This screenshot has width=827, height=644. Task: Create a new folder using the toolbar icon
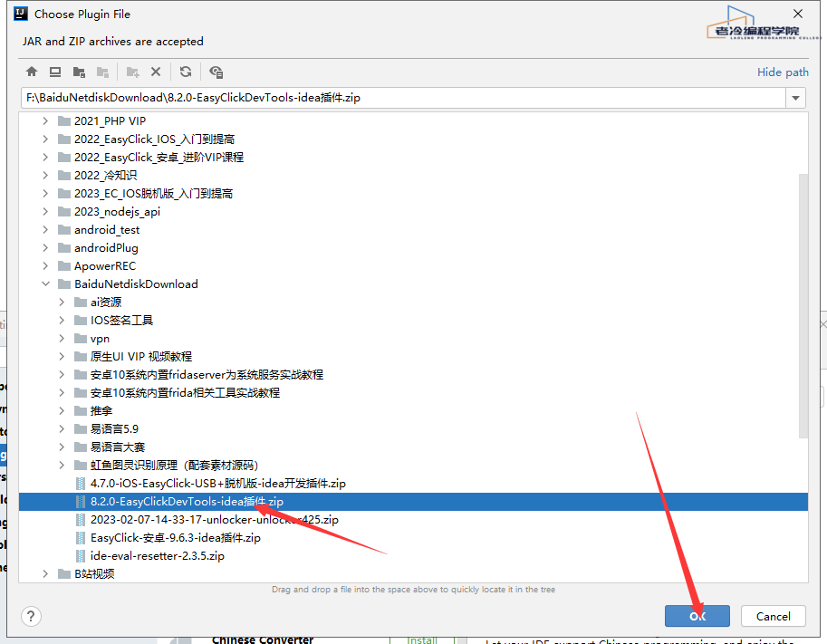click(132, 72)
